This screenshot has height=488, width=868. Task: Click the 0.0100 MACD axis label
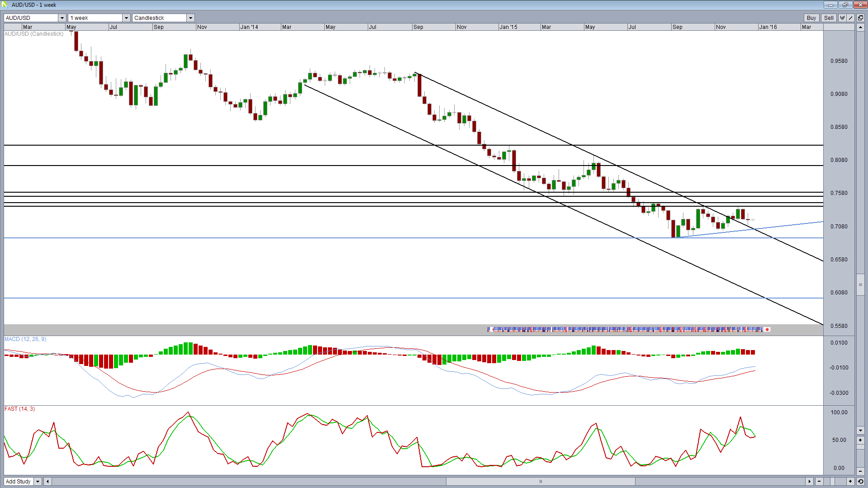(839, 343)
